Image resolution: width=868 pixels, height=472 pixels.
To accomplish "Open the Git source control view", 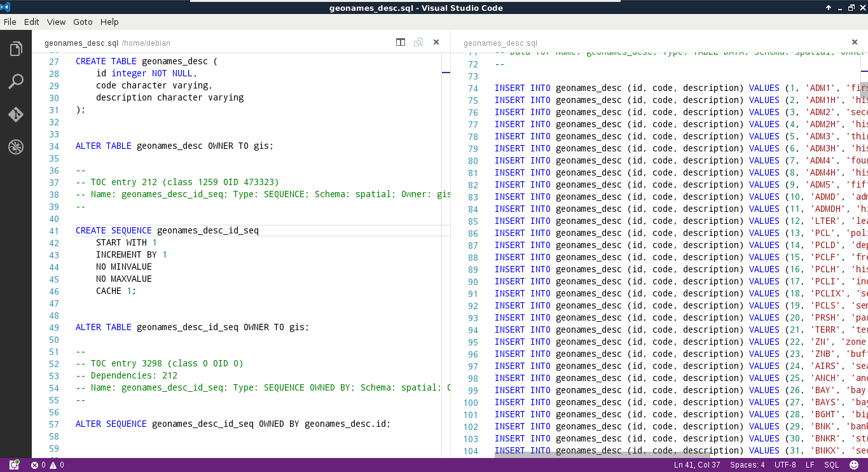I will (x=16, y=115).
